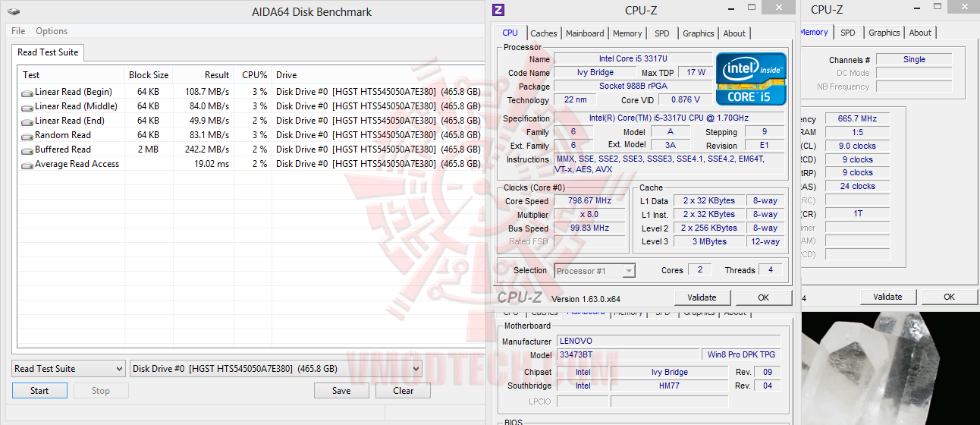The width and height of the screenshot is (980, 425).
Task: Click the Channels # value Single
Action: pyautogui.click(x=914, y=59)
